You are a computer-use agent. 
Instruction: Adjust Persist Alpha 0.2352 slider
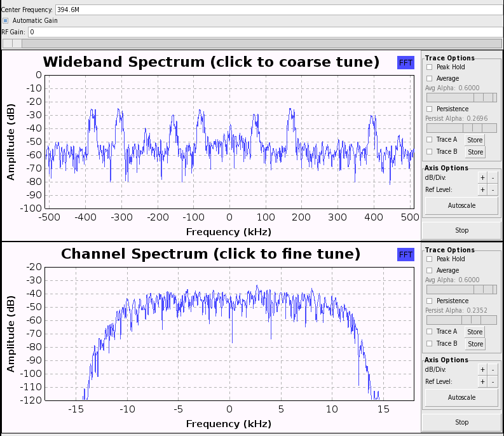(461, 320)
